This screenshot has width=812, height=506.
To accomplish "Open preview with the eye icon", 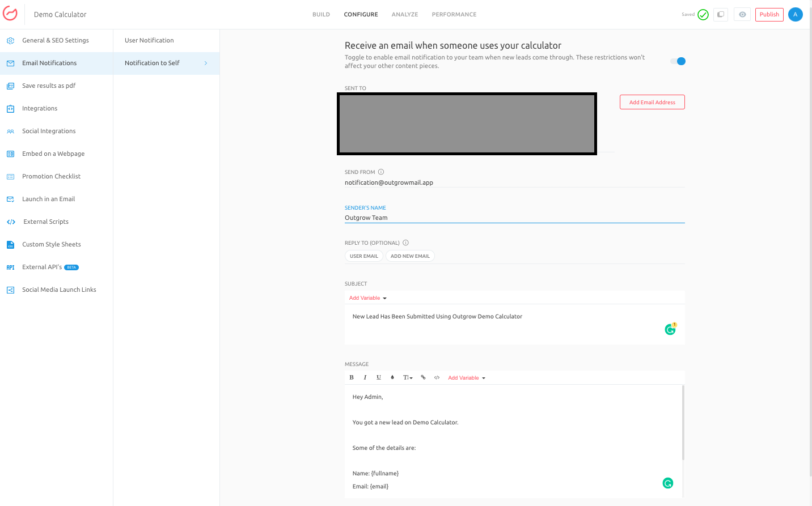I will pyautogui.click(x=742, y=15).
